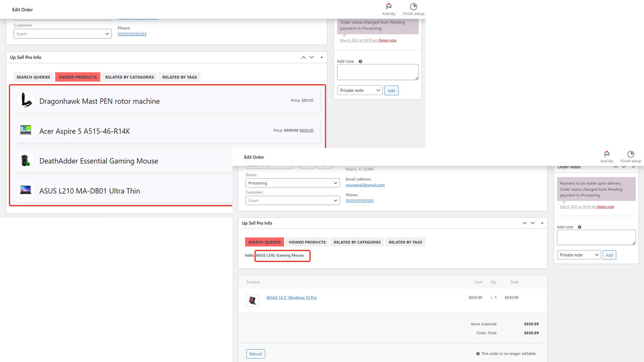Open Private note dropdown under the Order notes heading
644x362 pixels.
coord(578,255)
